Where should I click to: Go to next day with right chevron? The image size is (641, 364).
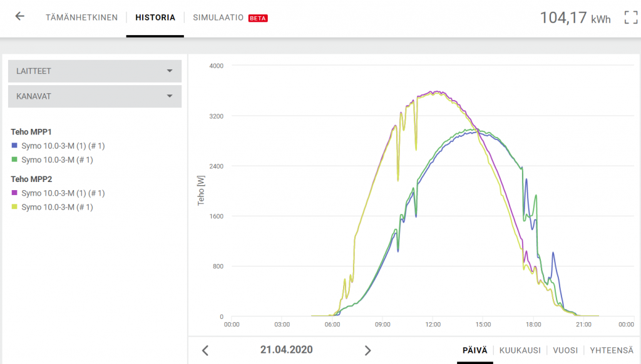click(368, 350)
